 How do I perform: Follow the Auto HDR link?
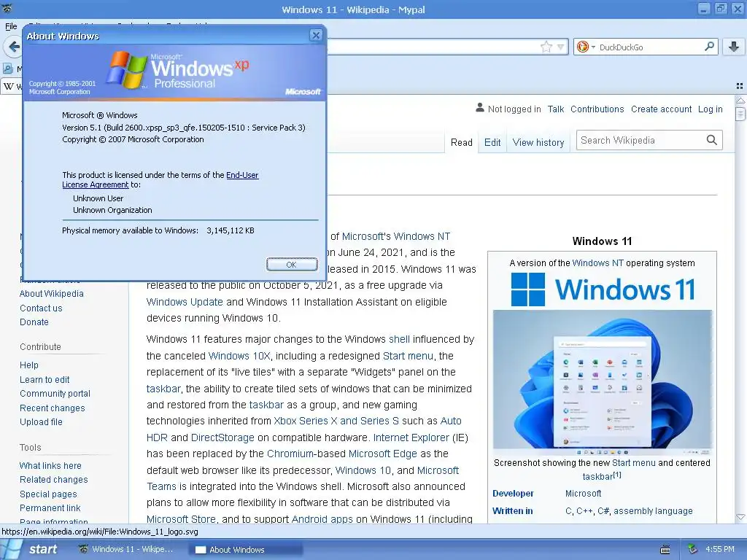click(304, 429)
